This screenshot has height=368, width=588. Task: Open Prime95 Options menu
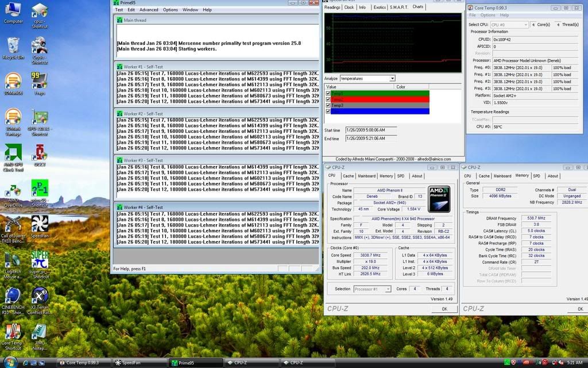pos(170,10)
